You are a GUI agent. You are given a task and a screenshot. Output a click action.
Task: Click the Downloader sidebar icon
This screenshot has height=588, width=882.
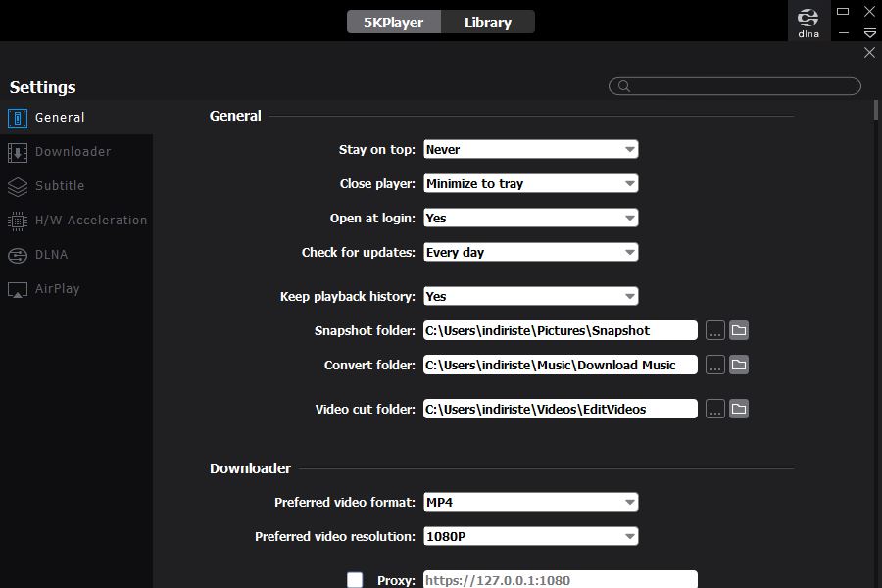point(18,153)
